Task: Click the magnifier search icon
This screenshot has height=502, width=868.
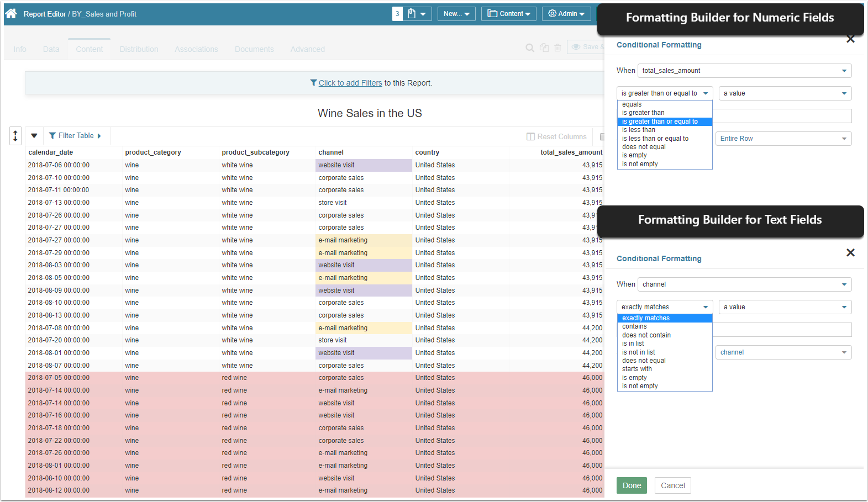Action: [529, 48]
